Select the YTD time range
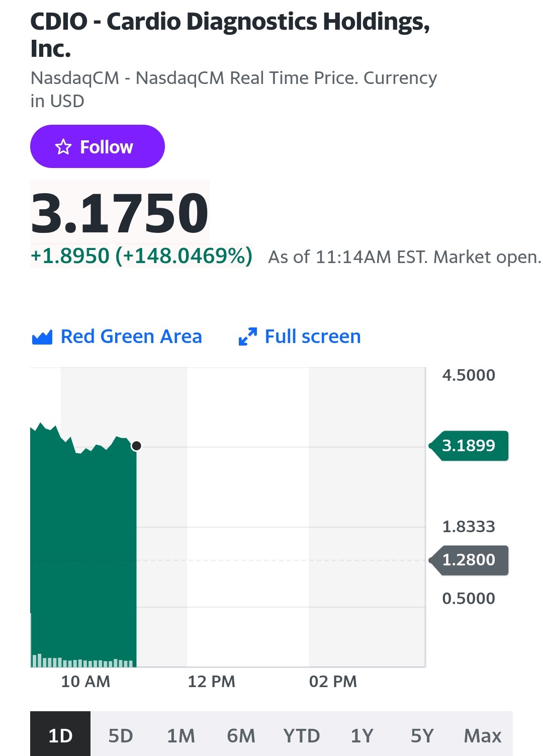The width and height of the screenshot is (543, 756). [x=302, y=734]
